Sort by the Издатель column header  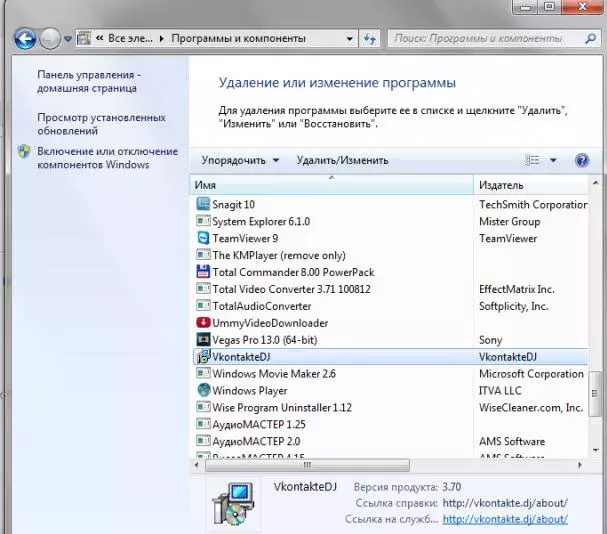click(531, 185)
